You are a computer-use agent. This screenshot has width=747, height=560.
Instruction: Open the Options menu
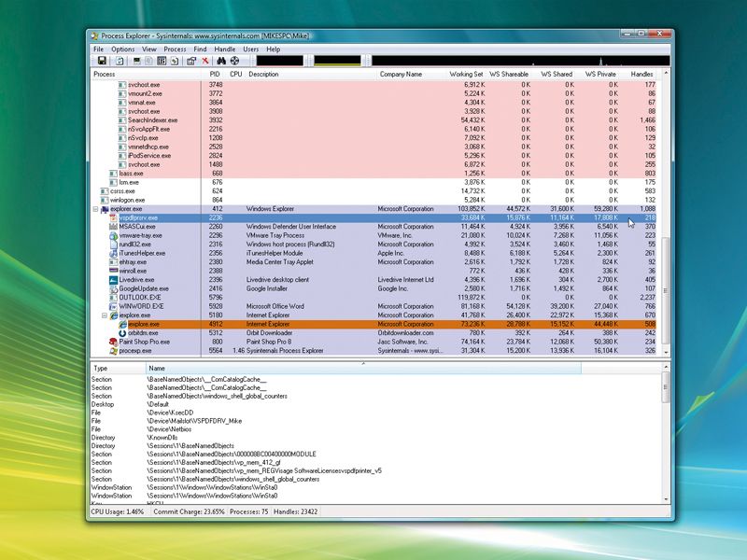[x=121, y=49]
